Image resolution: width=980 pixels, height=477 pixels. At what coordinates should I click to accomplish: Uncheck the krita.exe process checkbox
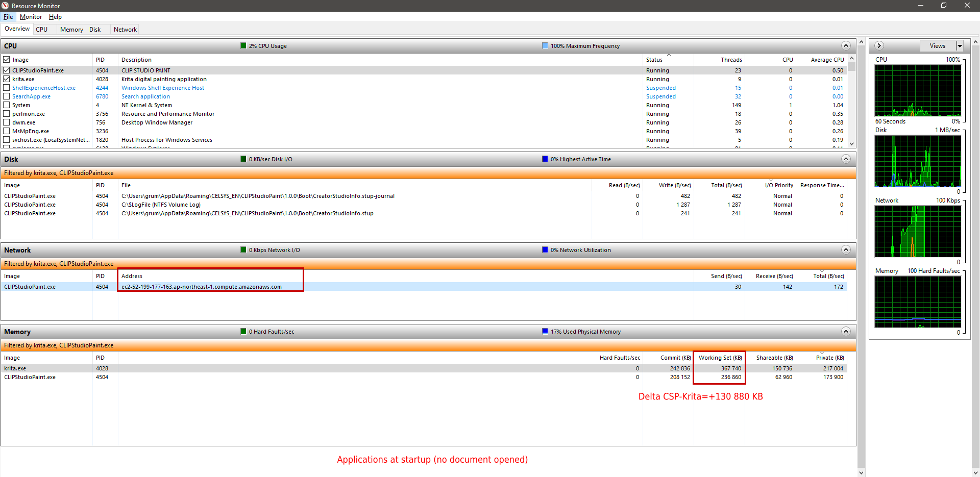7,79
